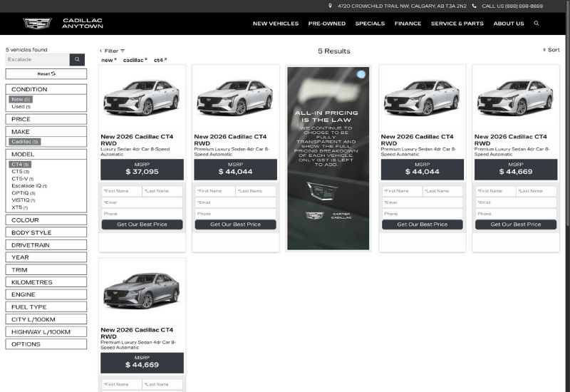Remove the 'new' filter tag
Viewport: 570px width, 392px height.
pyautogui.click(x=115, y=60)
